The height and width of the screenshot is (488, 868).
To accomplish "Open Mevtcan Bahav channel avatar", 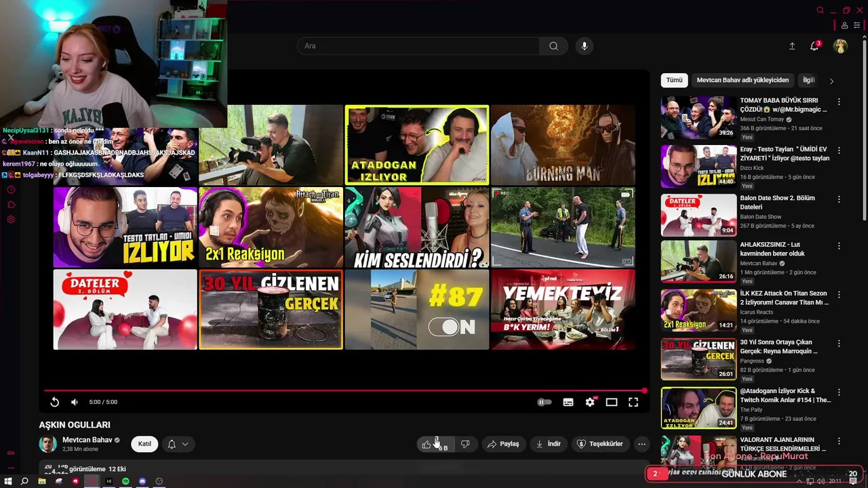I will click(47, 444).
